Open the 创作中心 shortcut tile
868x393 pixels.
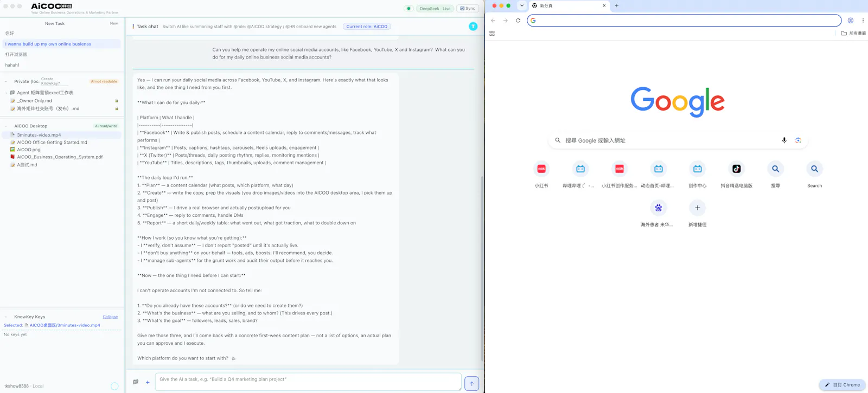[697, 175]
